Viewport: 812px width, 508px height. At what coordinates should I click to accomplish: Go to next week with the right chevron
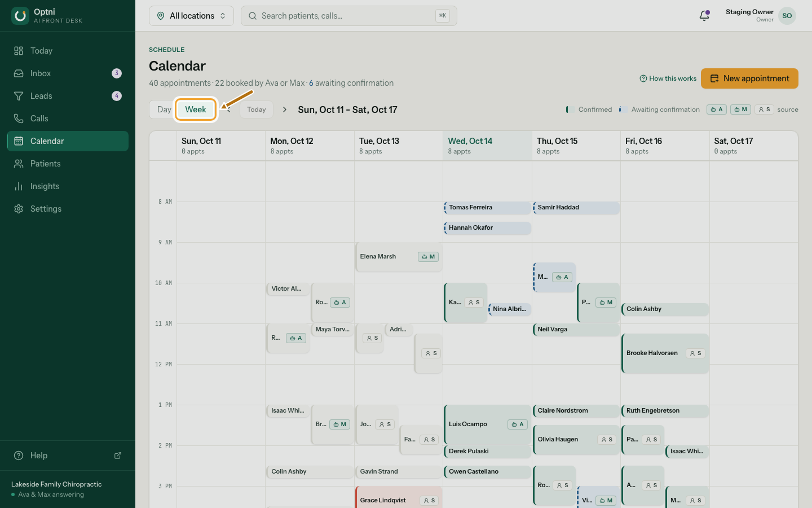coord(285,110)
